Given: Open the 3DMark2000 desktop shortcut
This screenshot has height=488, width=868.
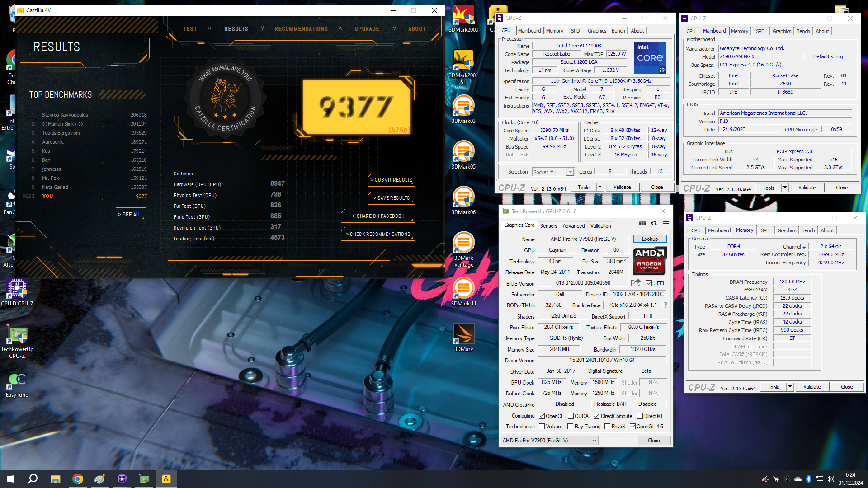Looking at the screenshot, I should 463,18.
